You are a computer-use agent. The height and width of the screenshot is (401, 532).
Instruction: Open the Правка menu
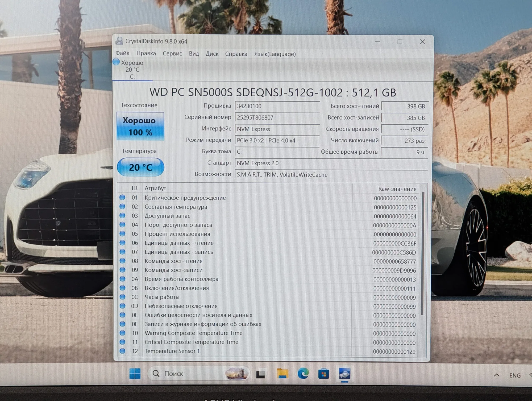[146, 54]
